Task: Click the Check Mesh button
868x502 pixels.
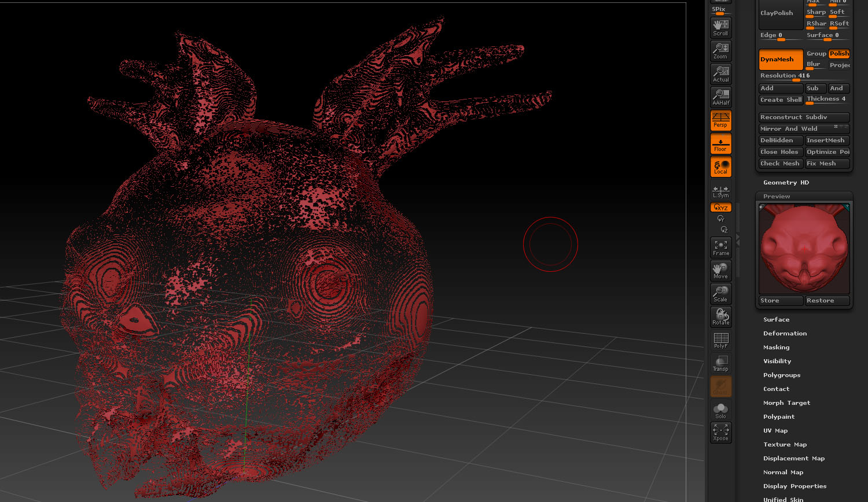Action: [781, 164]
